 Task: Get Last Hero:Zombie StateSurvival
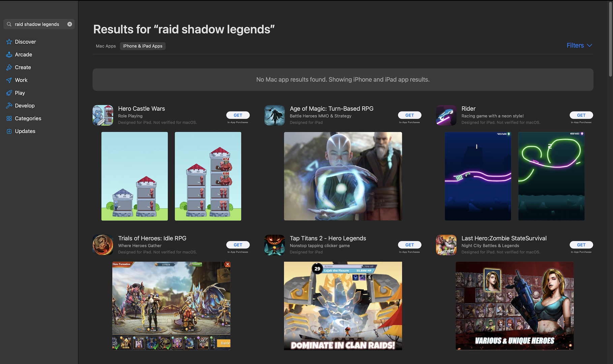click(581, 245)
